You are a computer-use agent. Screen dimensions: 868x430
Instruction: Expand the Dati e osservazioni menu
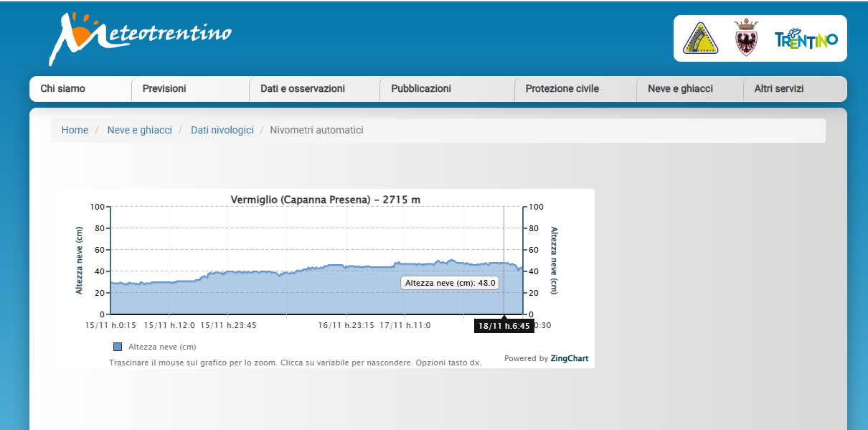pos(303,89)
